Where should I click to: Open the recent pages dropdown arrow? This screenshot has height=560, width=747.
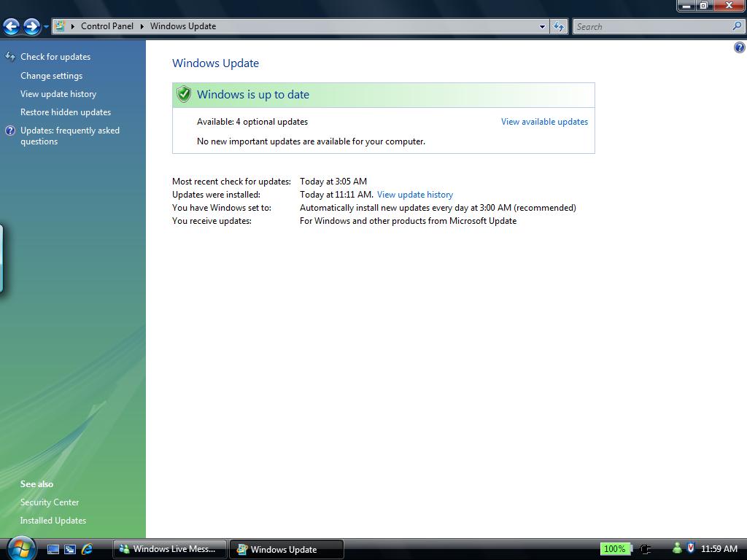pos(46,27)
